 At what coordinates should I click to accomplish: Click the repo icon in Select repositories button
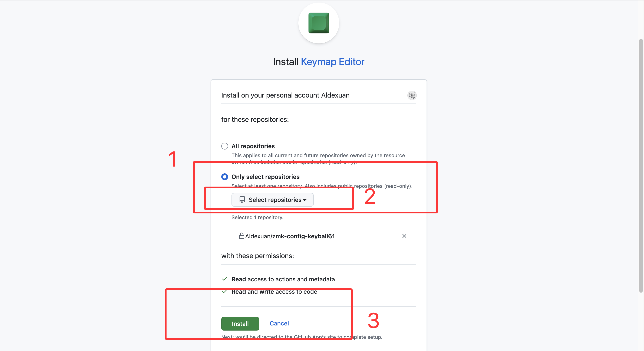click(x=242, y=200)
